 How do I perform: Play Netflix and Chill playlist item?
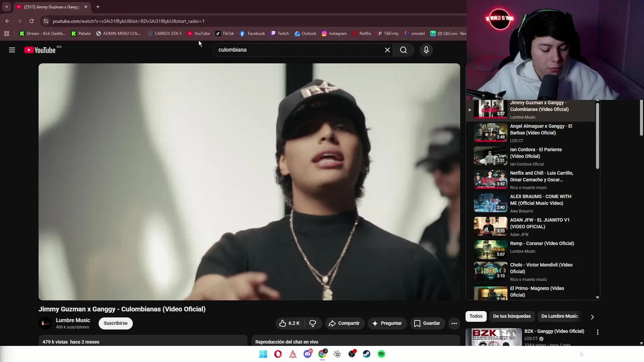[x=531, y=179]
